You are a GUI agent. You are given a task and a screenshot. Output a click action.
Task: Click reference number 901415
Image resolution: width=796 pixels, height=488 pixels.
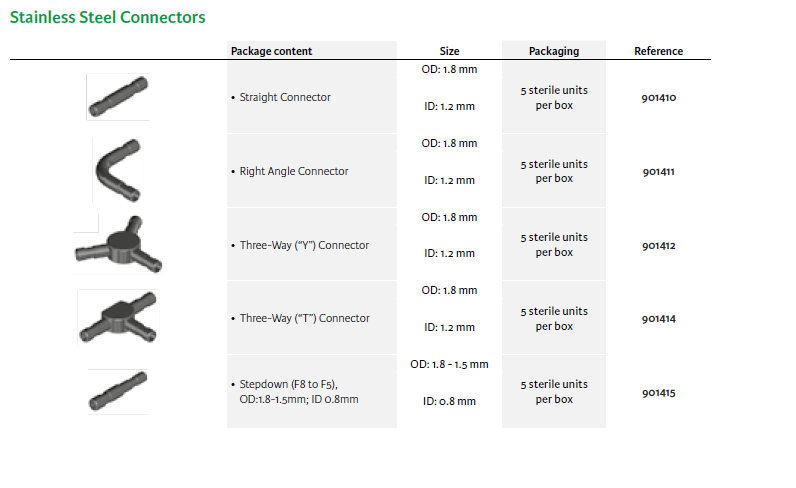(x=659, y=393)
